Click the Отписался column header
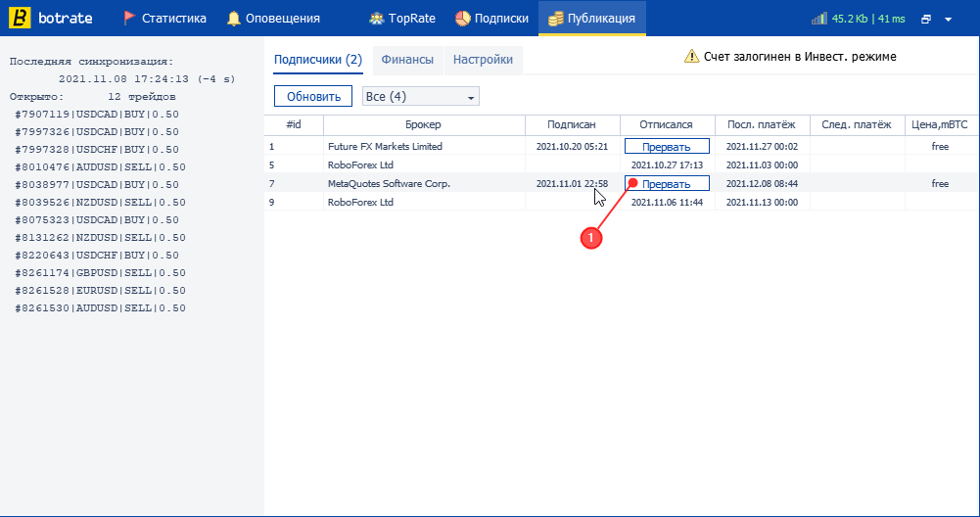Image resolution: width=980 pixels, height=517 pixels. [667, 125]
